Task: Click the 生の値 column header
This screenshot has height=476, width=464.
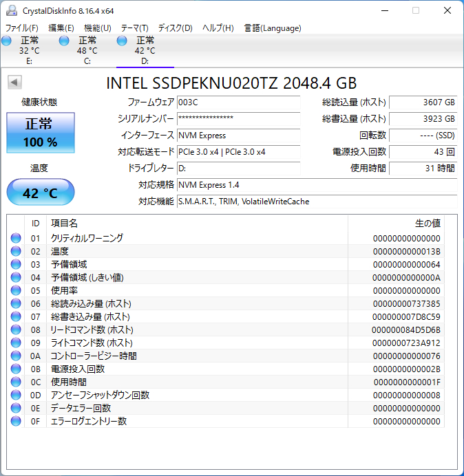Action: pos(427,223)
